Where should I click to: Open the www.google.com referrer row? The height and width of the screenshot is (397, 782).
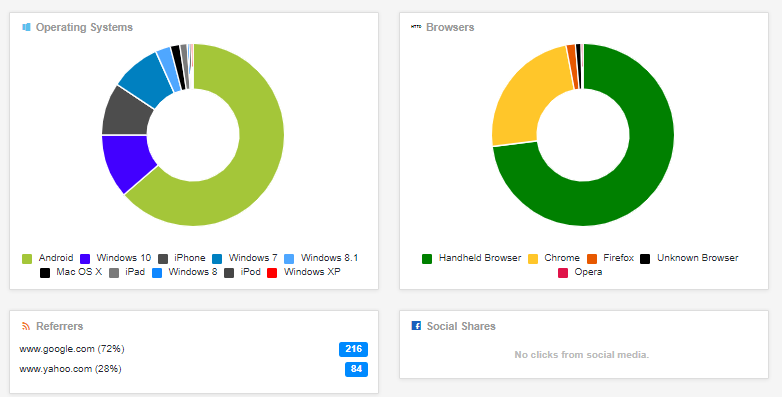click(x=194, y=349)
